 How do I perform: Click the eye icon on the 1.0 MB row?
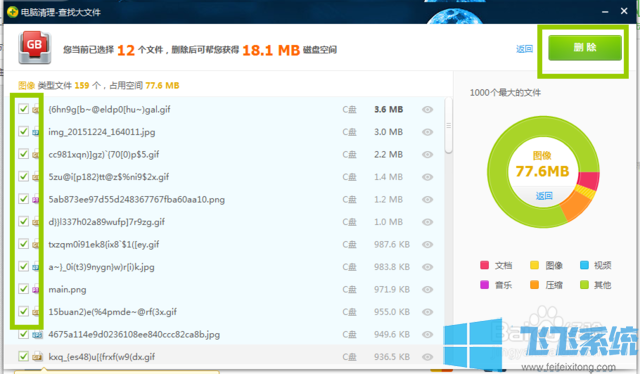coord(427,222)
